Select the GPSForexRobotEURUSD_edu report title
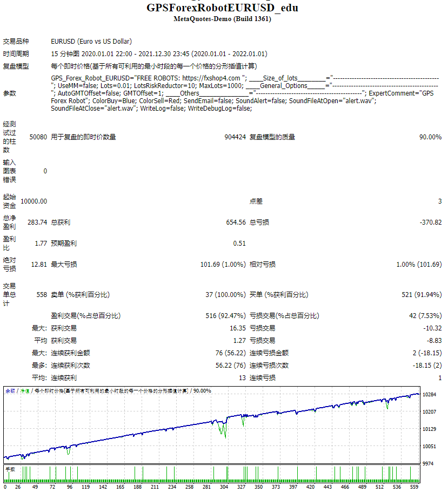 pyautogui.click(x=223, y=8)
